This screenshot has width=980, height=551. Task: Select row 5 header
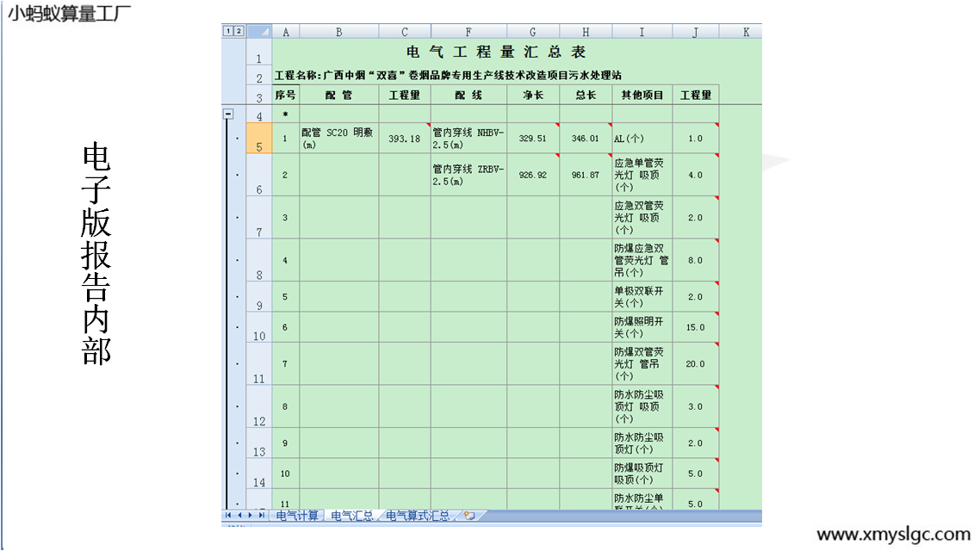259,139
